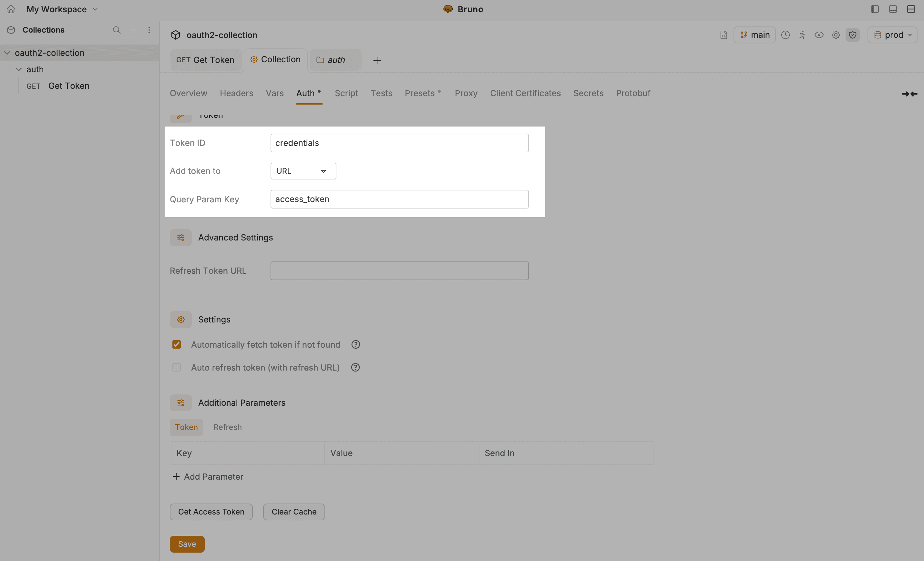924x561 pixels.
Task: Open the prod environment dropdown
Action: pyautogui.click(x=892, y=35)
